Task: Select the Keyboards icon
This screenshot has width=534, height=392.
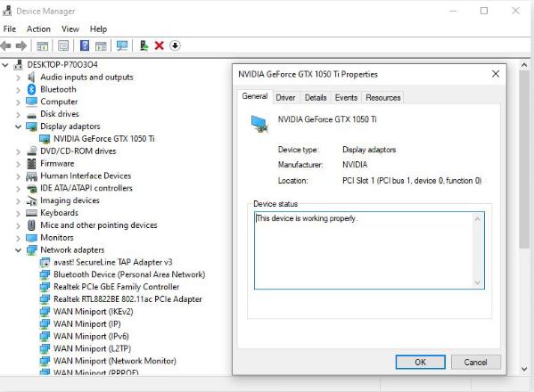Action: (x=31, y=213)
